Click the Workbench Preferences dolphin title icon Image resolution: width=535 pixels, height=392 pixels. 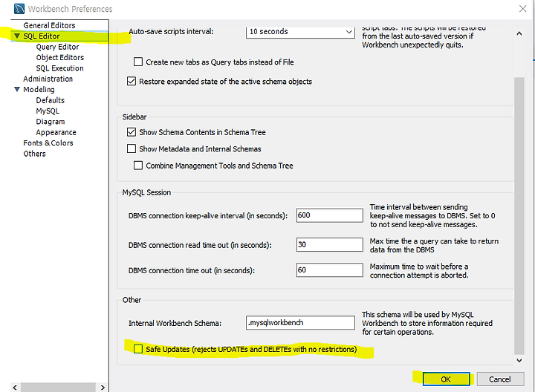pyautogui.click(x=19, y=8)
